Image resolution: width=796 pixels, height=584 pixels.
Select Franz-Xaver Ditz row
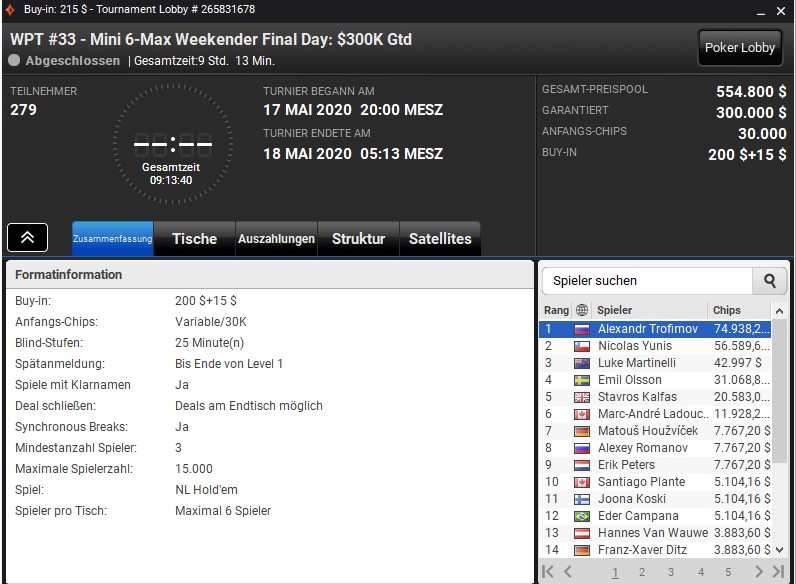[655, 550]
